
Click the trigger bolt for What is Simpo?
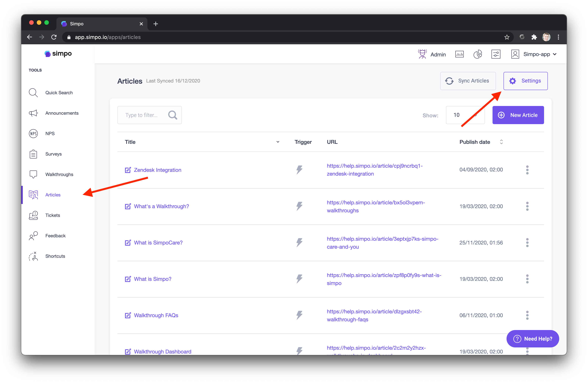coord(299,279)
